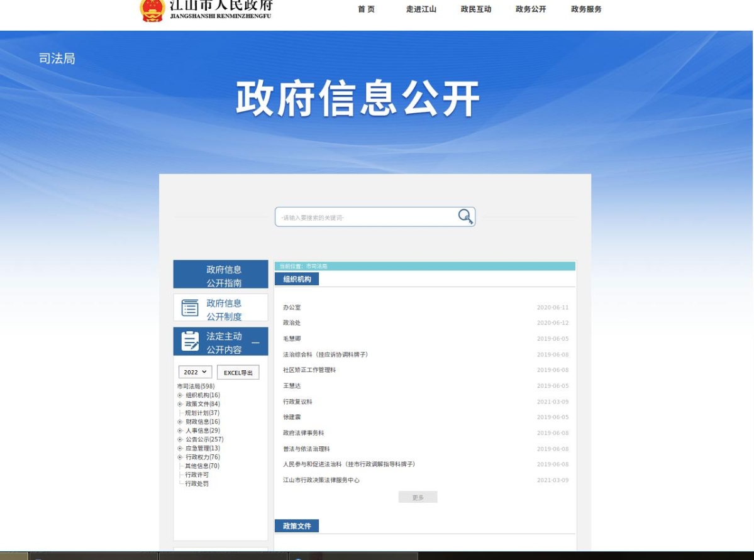This screenshot has width=754, height=560.
Task: Click the 司法局 heading text
Action: 57,58
